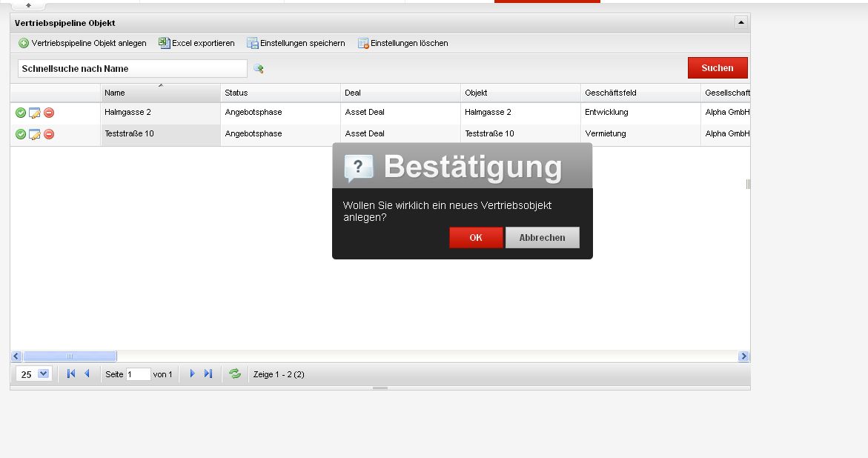Focus the Schnellsuche nach Name field

coord(132,69)
